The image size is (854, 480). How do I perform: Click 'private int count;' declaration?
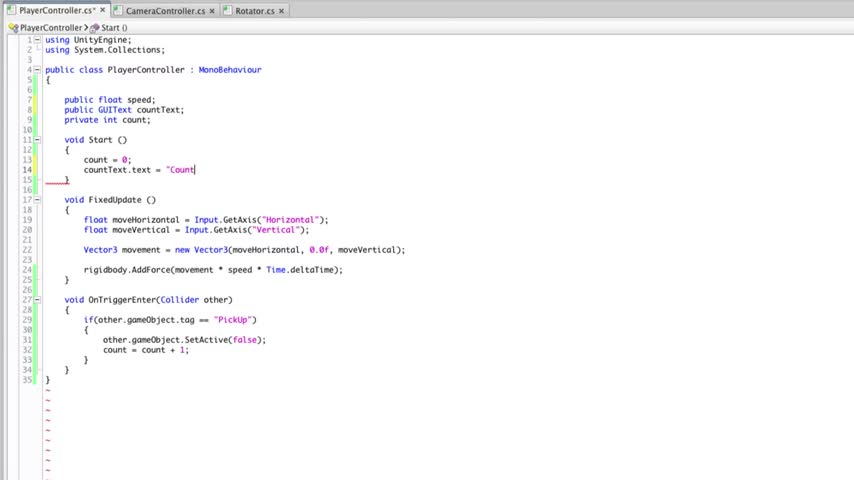coord(107,120)
